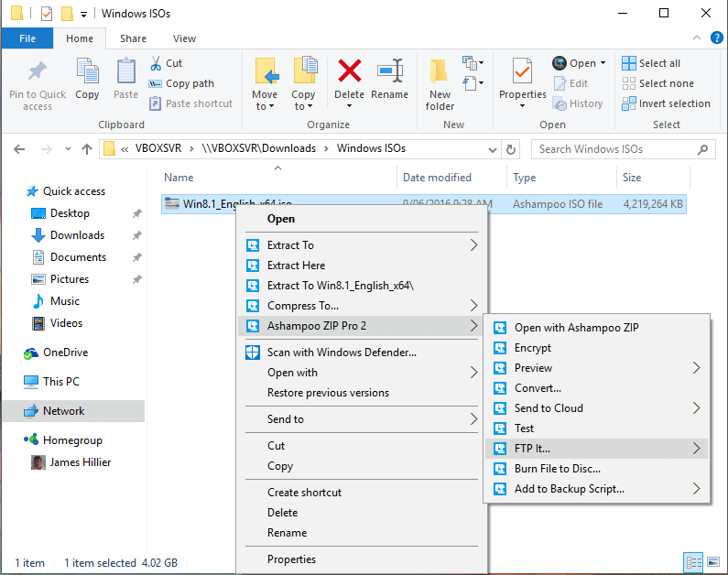
Task: Select Create shortcut menu entry
Action: pos(304,493)
